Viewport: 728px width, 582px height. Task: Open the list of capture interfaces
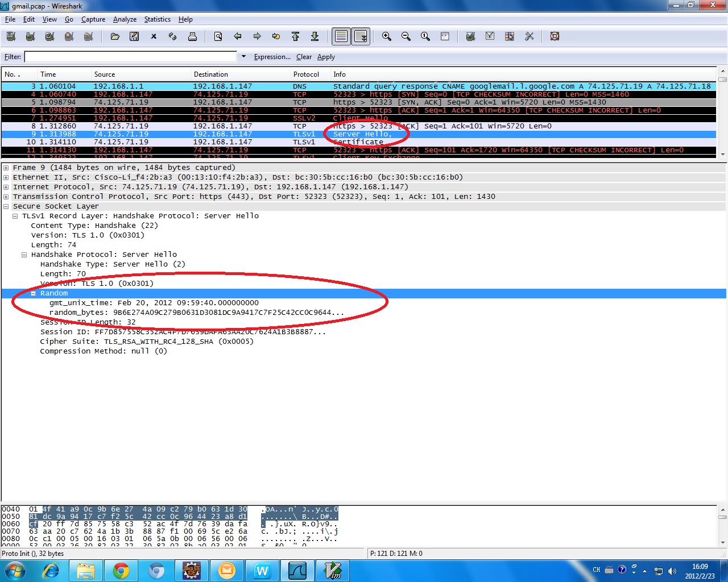click(x=11, y=36)
